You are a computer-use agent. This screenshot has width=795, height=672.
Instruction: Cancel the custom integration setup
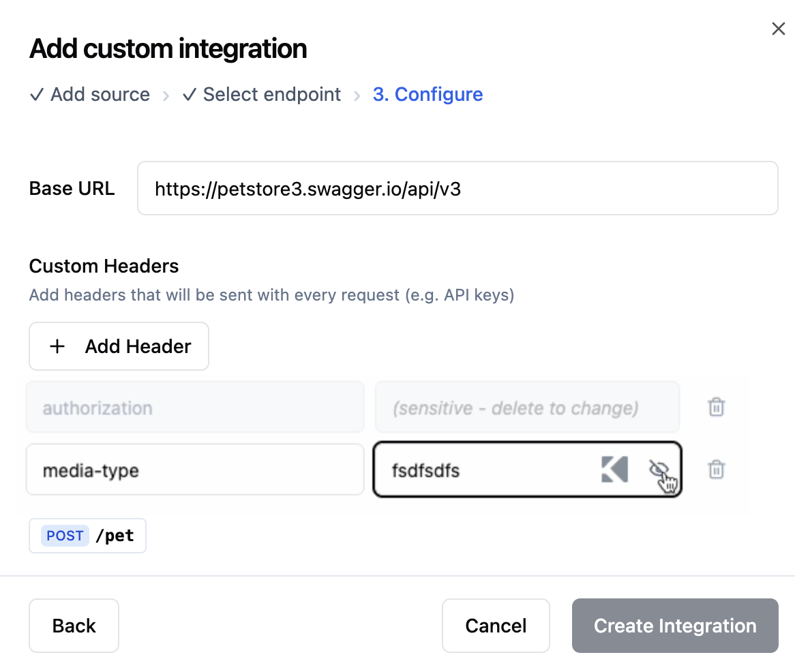(x=496, y=626)
